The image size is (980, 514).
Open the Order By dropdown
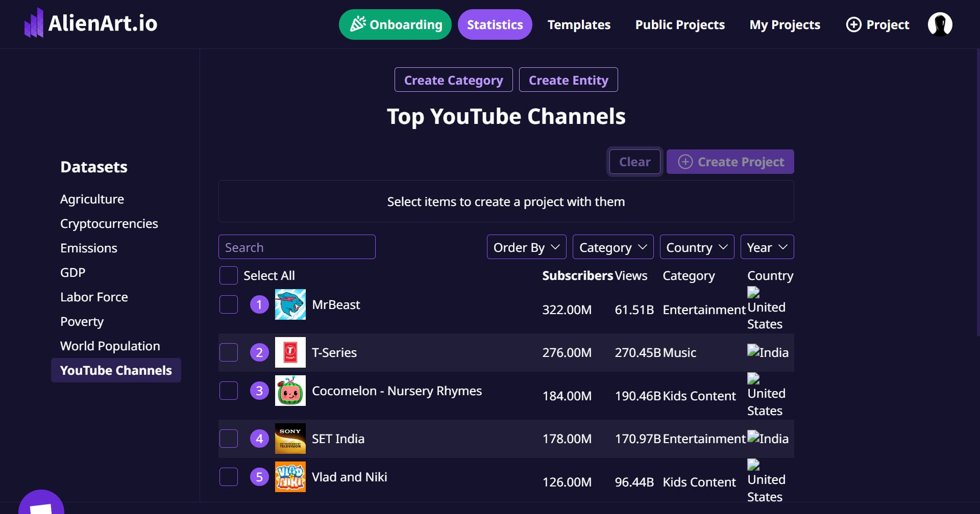527,247
